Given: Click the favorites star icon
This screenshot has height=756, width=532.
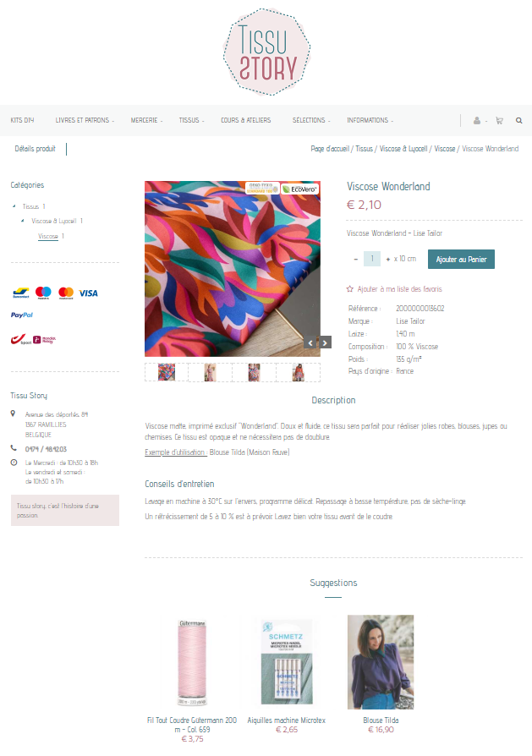Looking at the screenshot, I should [350, 289].
